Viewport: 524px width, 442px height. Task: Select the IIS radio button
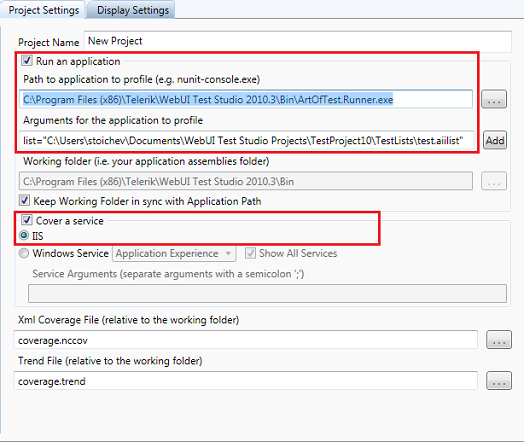pyautogui.click(x=24, y=235)
